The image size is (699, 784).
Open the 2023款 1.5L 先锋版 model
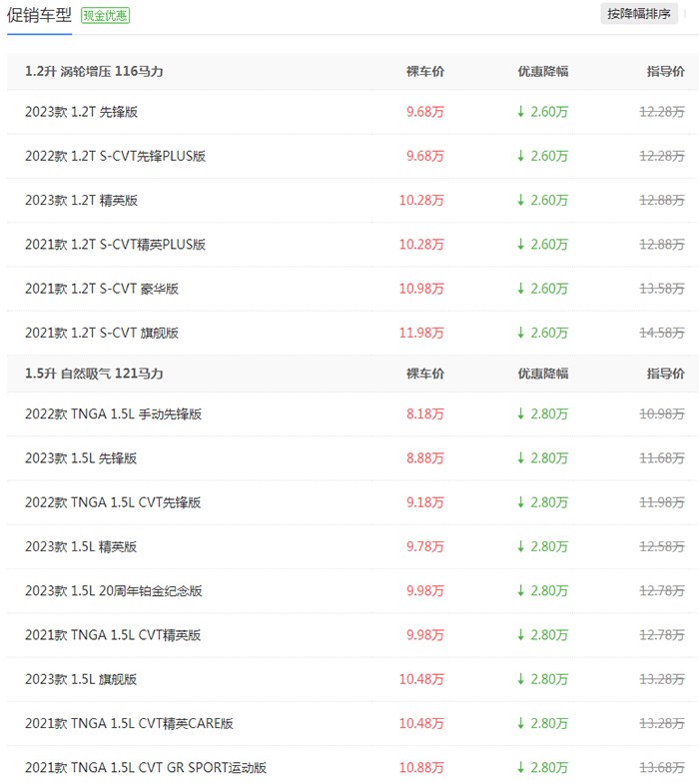(x=81, y=458)
